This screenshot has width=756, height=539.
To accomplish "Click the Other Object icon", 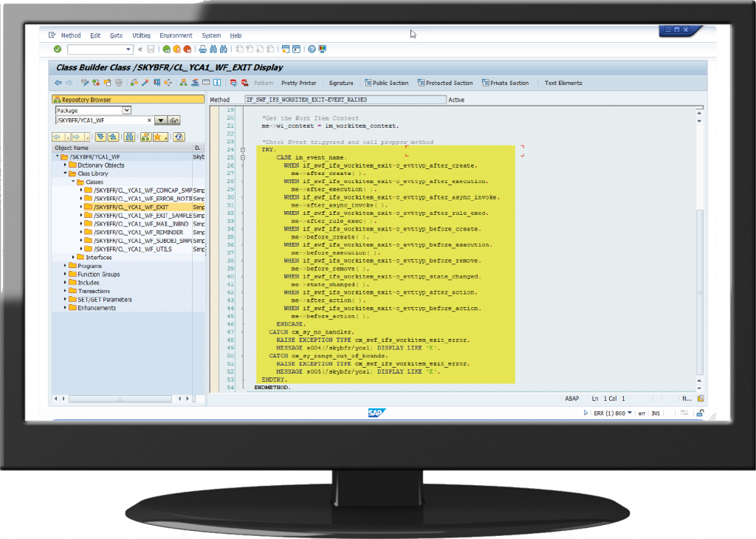I will tap(108, 83).
